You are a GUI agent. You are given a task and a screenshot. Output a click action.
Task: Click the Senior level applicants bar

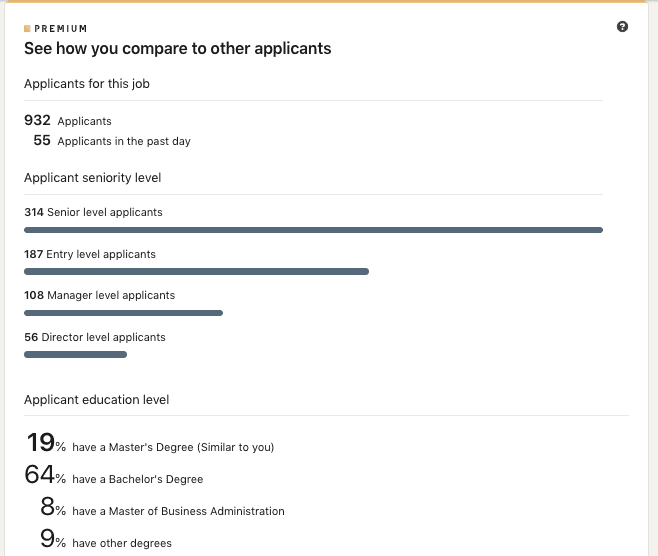[313, 230]
